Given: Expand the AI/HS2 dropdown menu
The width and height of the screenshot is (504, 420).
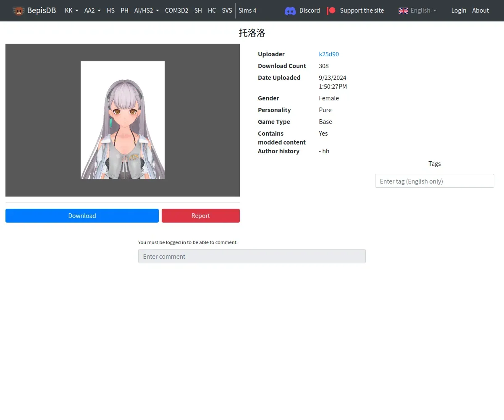Looking at the screenshot, I should (x=147, y=10).
